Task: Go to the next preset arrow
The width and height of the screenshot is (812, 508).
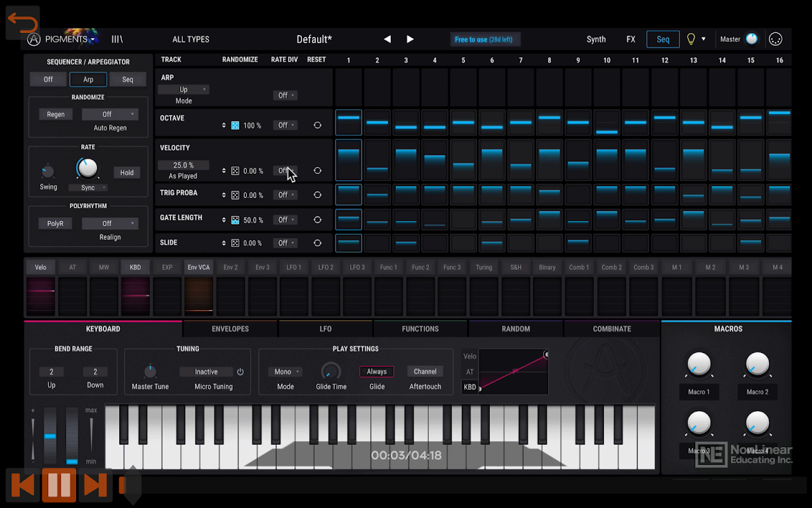Action: 410,39
